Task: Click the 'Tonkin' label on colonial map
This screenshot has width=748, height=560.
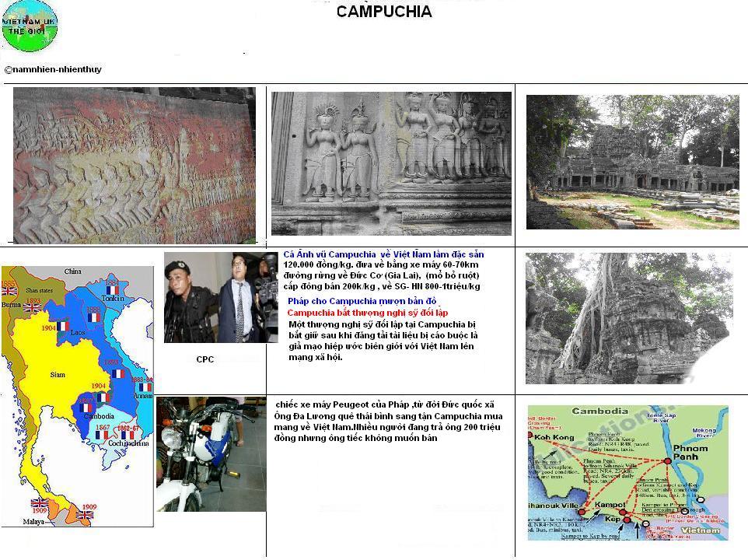Action: pos(113,299)
